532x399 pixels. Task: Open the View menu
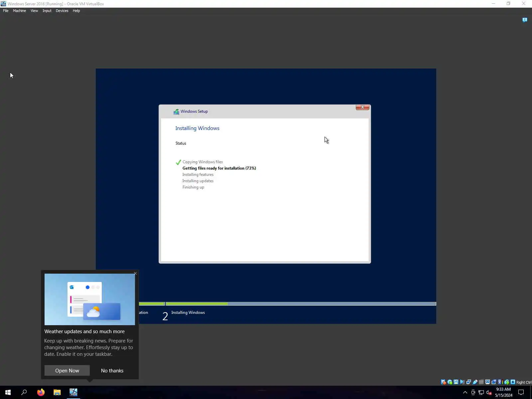point(34,11)
